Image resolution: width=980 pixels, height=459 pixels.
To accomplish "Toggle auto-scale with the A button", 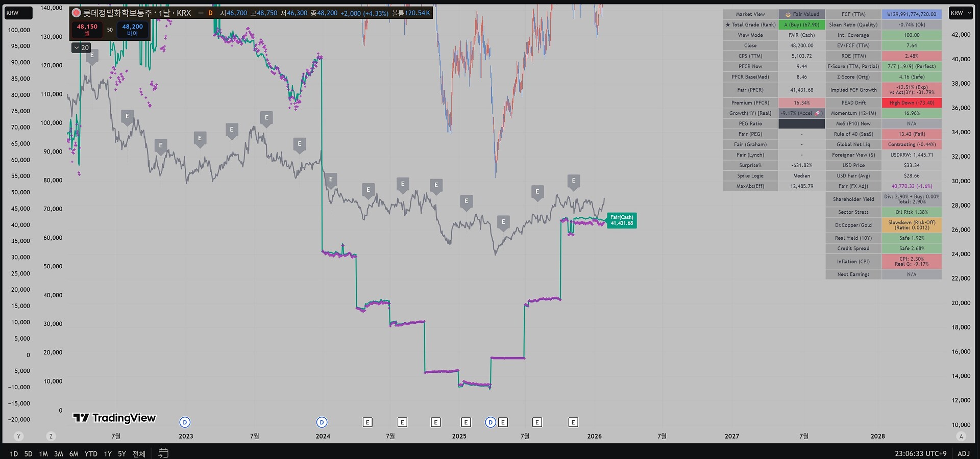I will pyautogui.click(x=961, y=436).
